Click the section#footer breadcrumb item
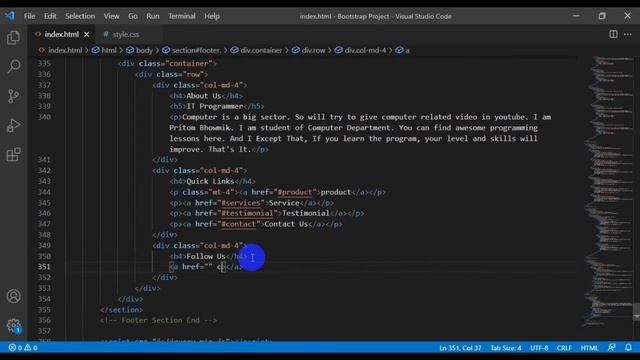The width and height of the screenshot is (640, 360). (196, 50)
